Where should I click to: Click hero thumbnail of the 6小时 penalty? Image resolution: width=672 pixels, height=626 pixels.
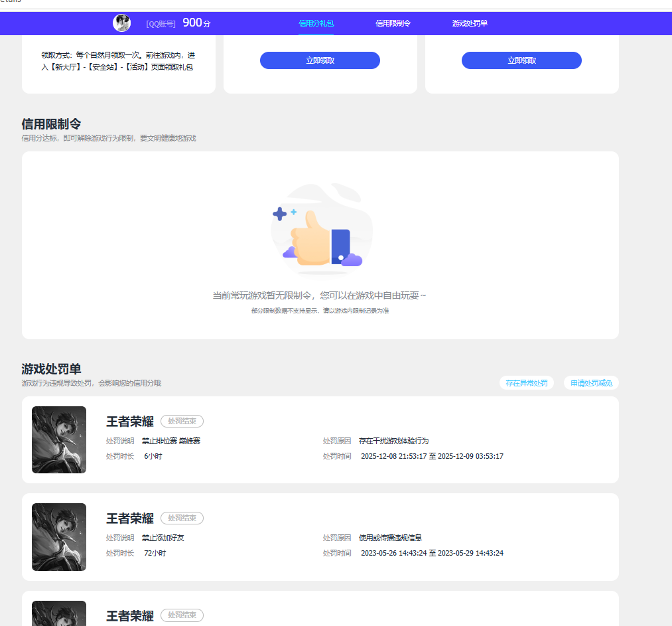click(59, 440)
